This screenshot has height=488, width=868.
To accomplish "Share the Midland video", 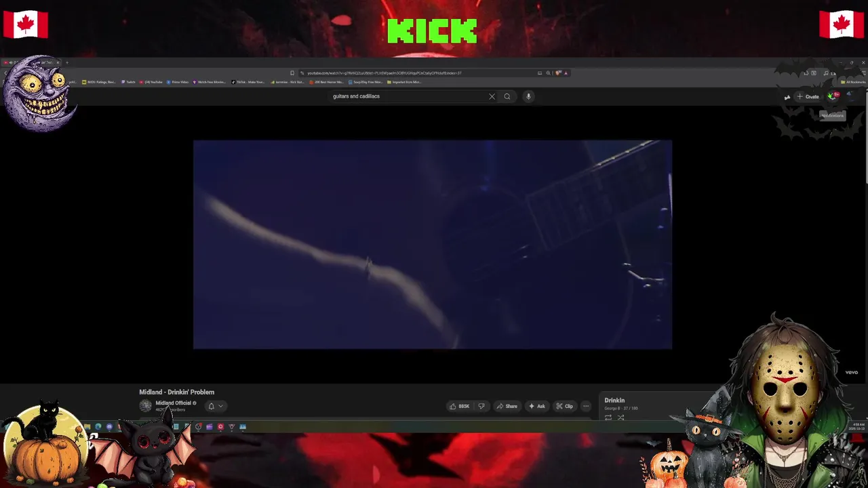I will 507,407.
